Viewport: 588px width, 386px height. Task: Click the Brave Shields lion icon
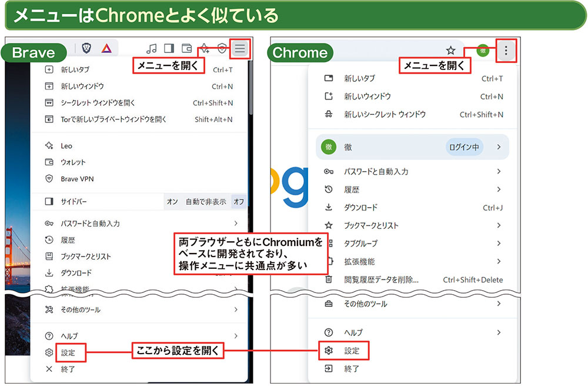pos(86,49)
